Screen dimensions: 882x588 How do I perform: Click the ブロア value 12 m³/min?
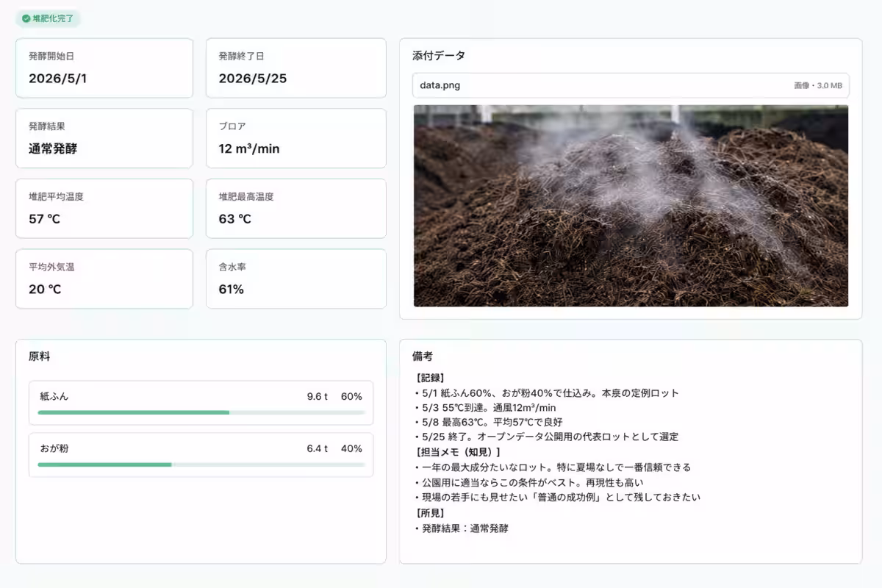(x=249, y=148)
